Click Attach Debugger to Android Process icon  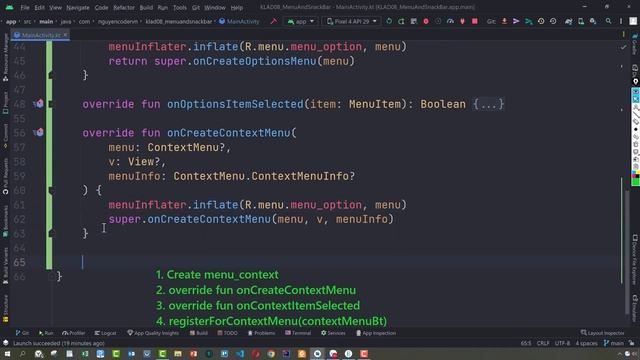(x=462, y=21)
